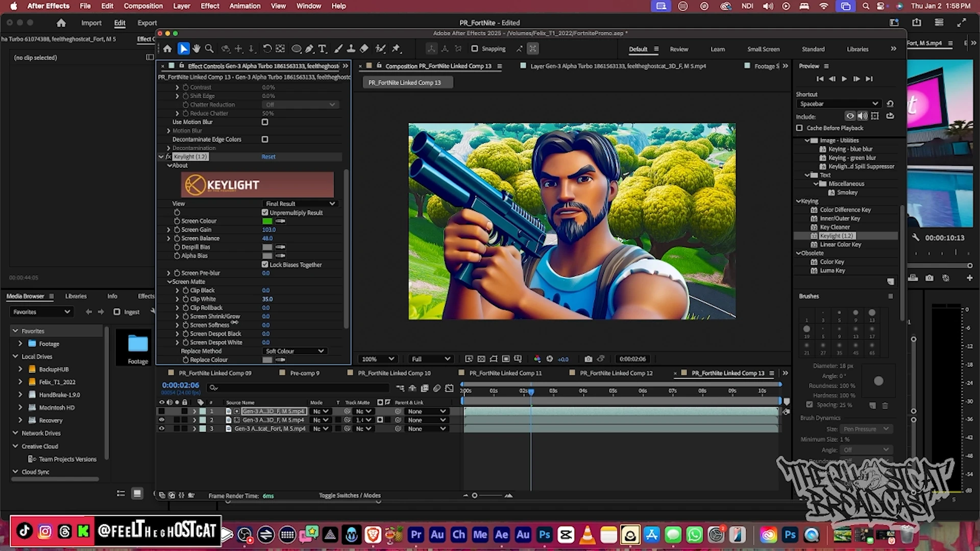Toggle the Snapping checkbox in toolbar

(x=475, y=49)
